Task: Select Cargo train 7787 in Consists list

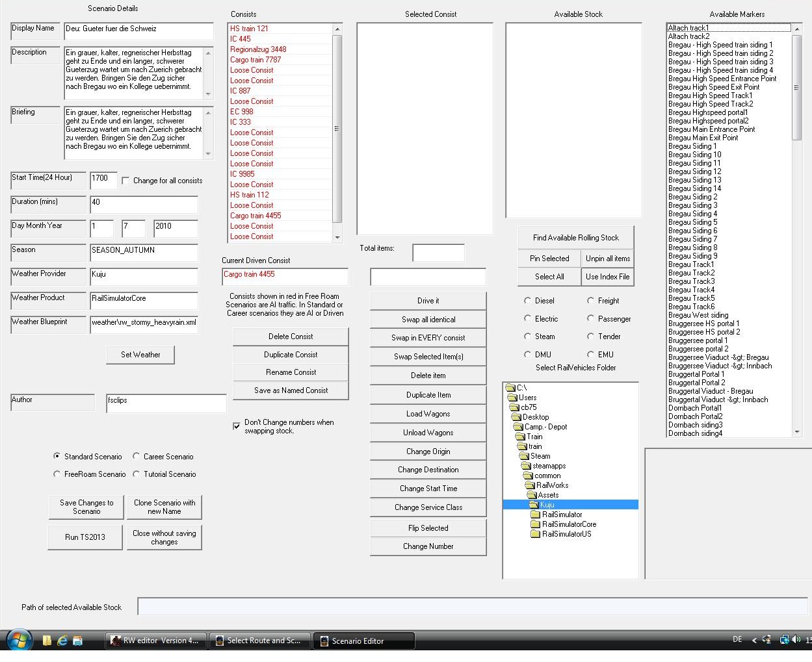Action: [255, 60]
